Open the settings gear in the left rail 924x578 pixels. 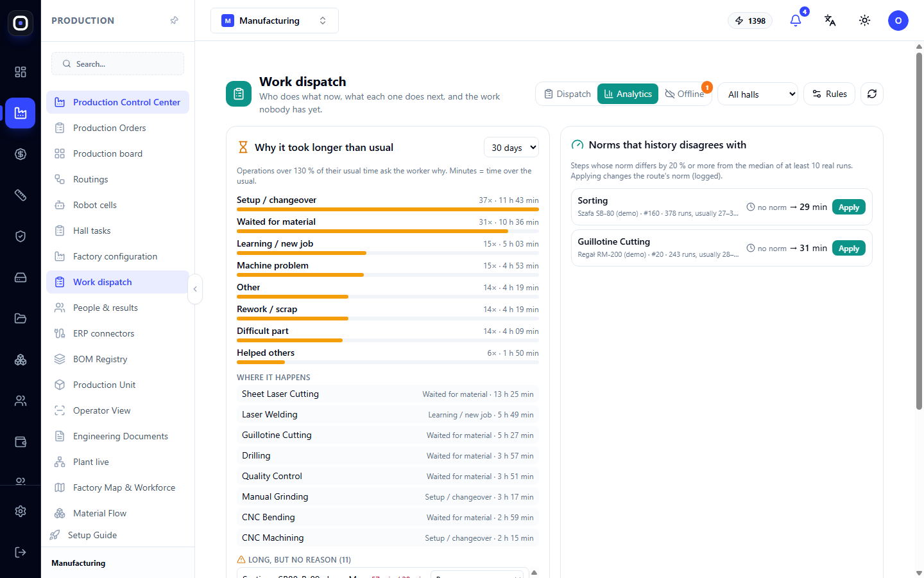[x=21, y=511]
